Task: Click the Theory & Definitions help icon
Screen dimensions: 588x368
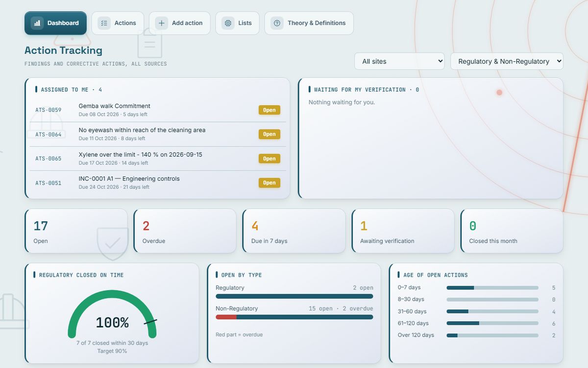Action: tap(277, 23)
